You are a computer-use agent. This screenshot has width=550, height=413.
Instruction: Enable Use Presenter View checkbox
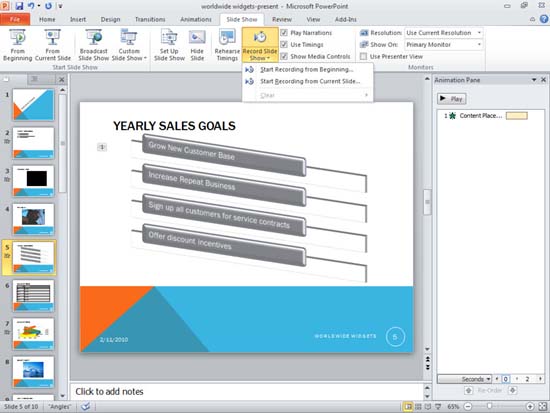pos(364,56)
